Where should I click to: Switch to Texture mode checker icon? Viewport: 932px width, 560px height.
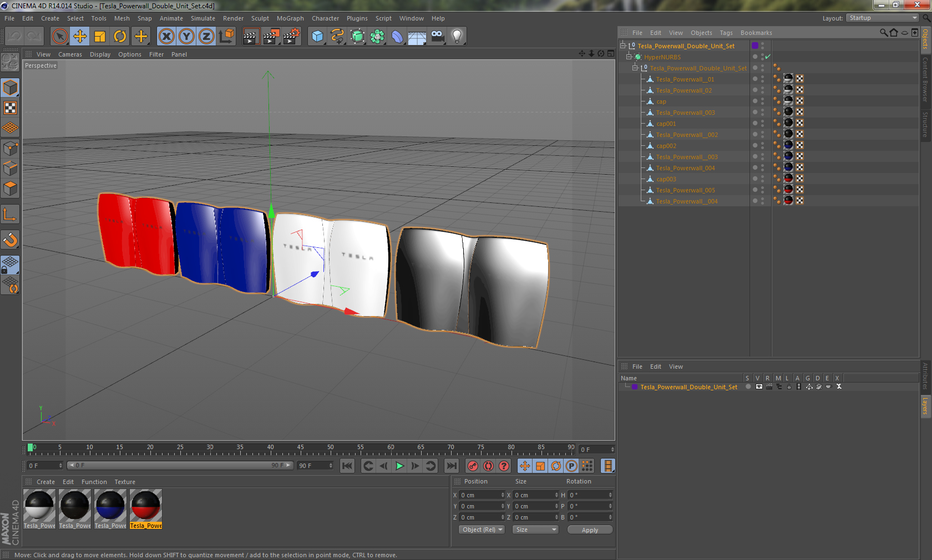pos(10,108)
